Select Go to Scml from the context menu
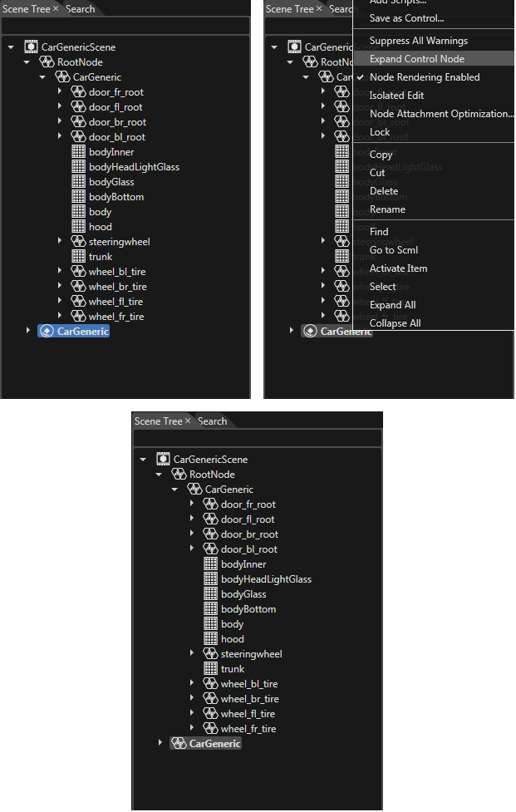 click(394, 250)
